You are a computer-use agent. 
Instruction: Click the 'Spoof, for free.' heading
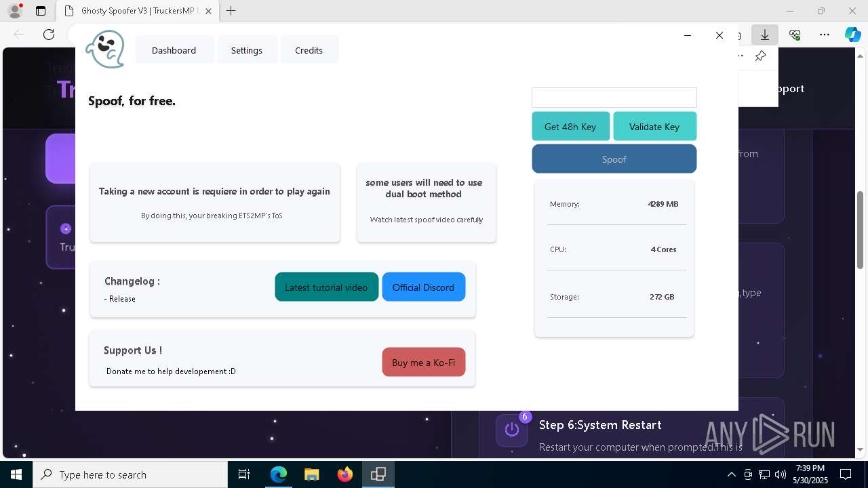(132, 101)
